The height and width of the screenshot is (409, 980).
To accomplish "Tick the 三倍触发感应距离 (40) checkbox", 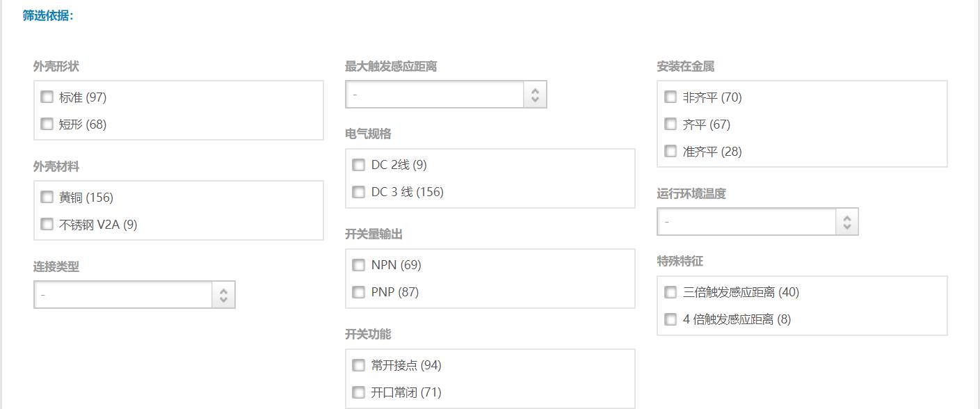I will pos(670,292).
